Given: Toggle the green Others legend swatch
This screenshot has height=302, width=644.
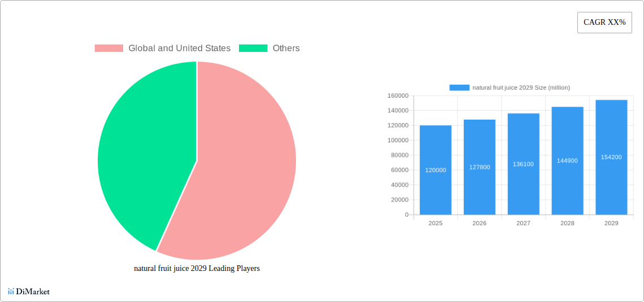Looking at the screenshot, I should coord(253,49).
